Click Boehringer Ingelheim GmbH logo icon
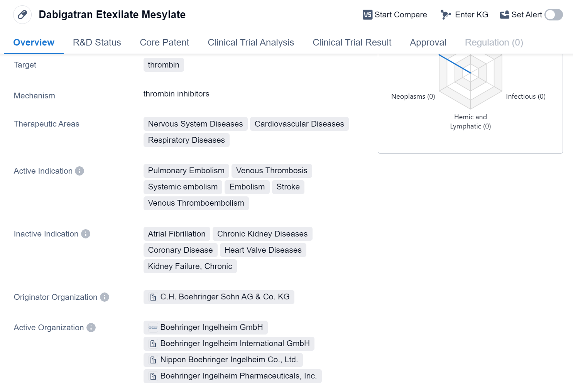This screenshot has height=392, width=573. pyautogui.click(x=153, y=328)
